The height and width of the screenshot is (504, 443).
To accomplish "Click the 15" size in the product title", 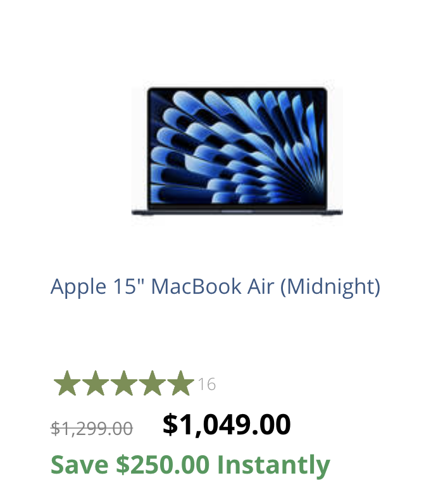I will [128, 286].
